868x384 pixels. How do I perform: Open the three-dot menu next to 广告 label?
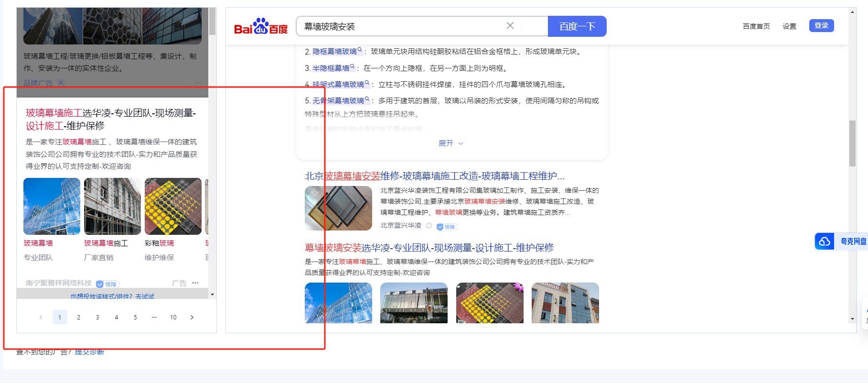tap(195, 283)
